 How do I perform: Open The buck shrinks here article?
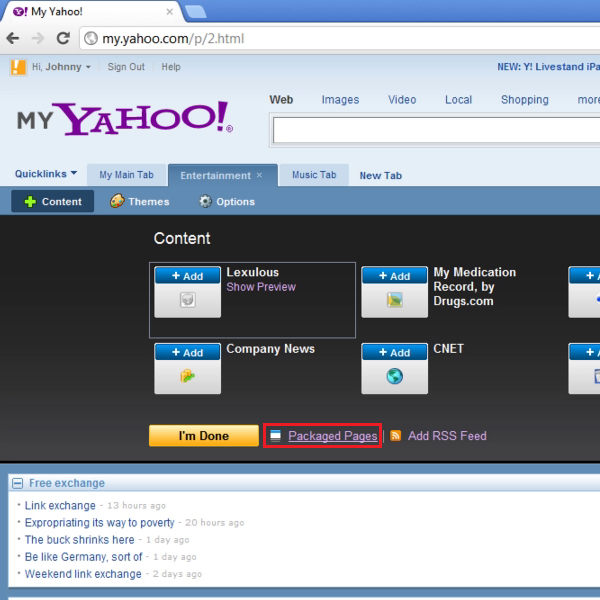[80, 540]
